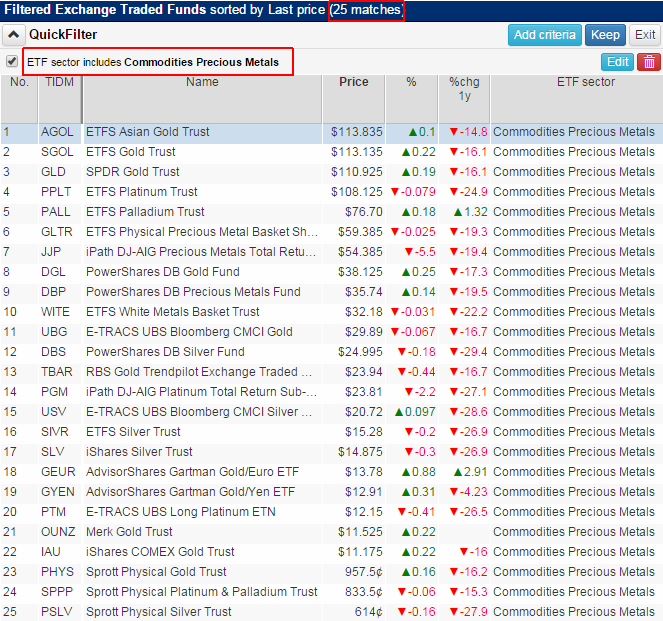This screenshot has height=621, width=663.
Task: Select ticker JJP
Action: pyautogui.click(x=51, y=252)
